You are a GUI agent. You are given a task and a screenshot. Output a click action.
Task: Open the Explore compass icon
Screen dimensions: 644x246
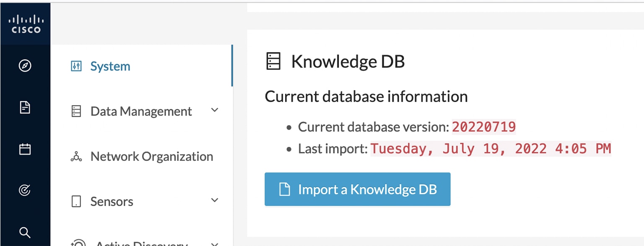click(25, 66)
